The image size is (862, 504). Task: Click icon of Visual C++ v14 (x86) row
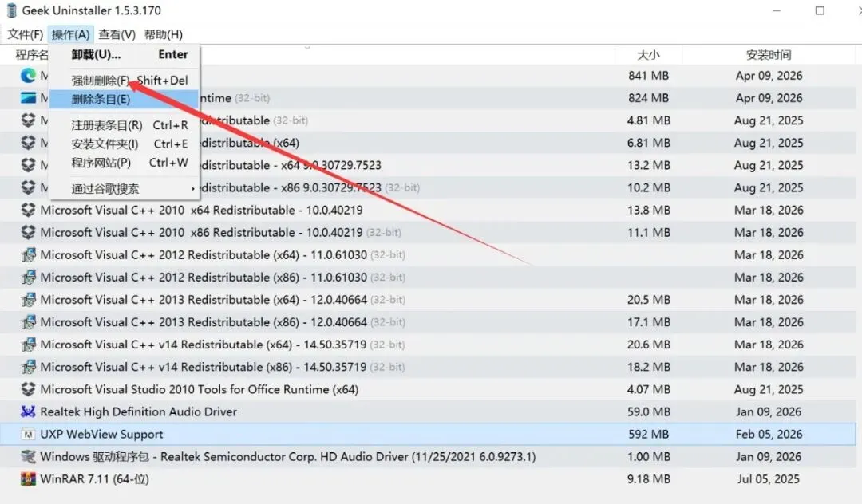click(28, 367)
